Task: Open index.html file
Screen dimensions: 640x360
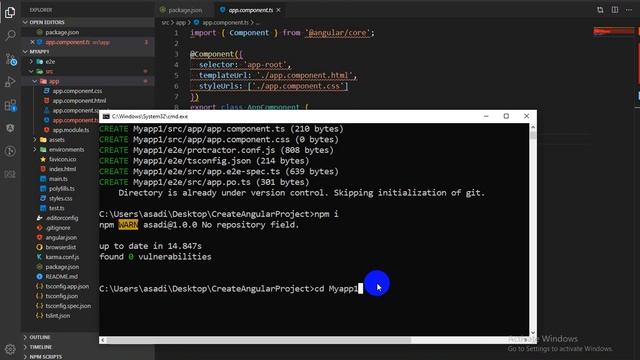Action: (62, 169)
